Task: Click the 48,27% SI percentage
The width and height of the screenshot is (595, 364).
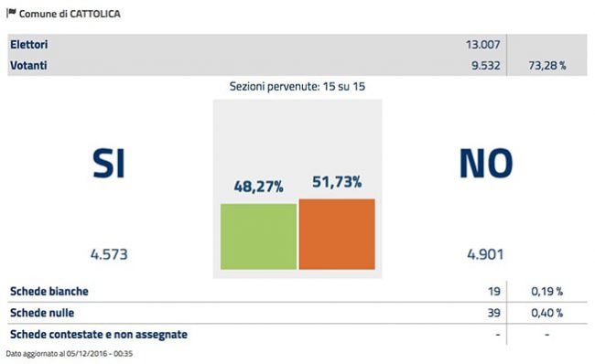Action: tap(258, 187)
